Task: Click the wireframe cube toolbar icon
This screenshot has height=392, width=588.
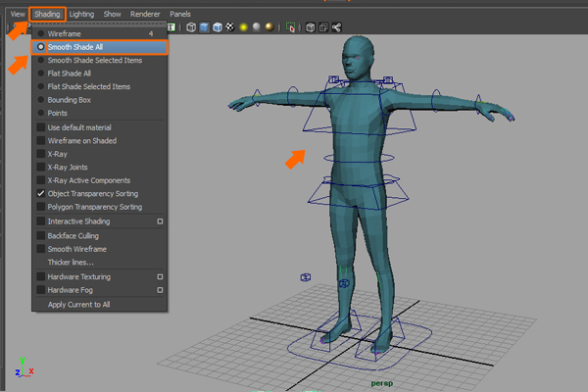Action: tap(191, 27)
